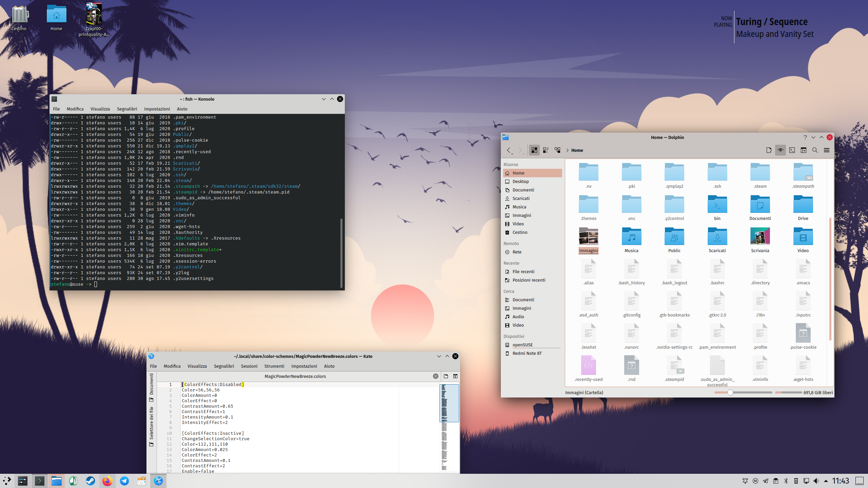Click Audio under Cerca section
Screen dimensions: 868x488
532,317
